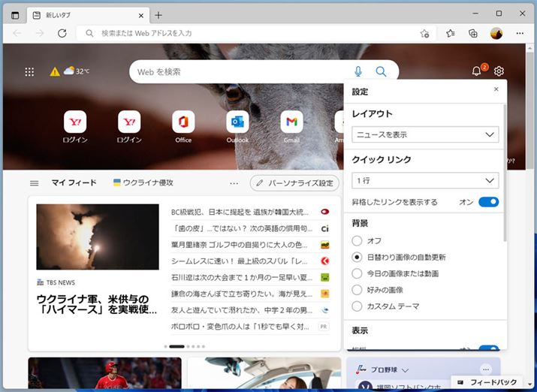Click the page settings gear icon

point(499,71)
